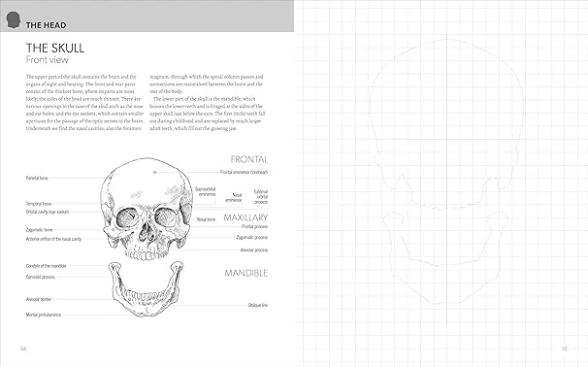Image resolution: width=588 pixels, height=366 pixels.
Task: Click the 'THE SKULL' heading
Action: coord(55,48)
